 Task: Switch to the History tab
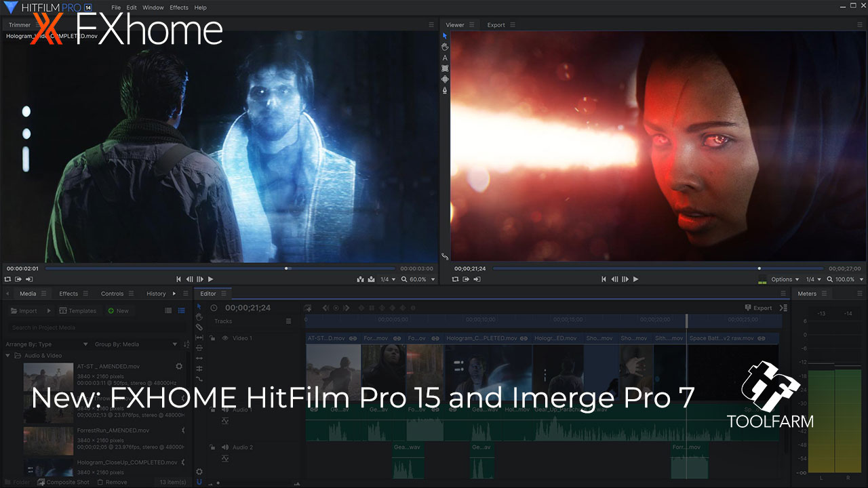click(x=156, y=293)
